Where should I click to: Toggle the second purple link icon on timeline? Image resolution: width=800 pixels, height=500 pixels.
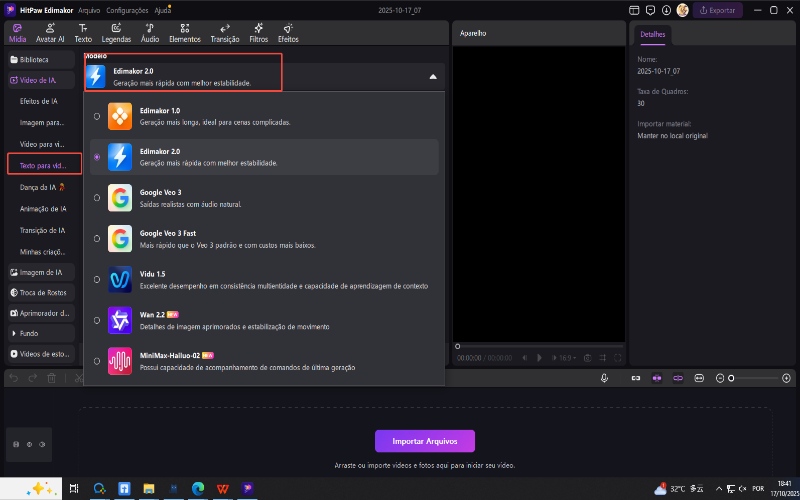point(678,378)
